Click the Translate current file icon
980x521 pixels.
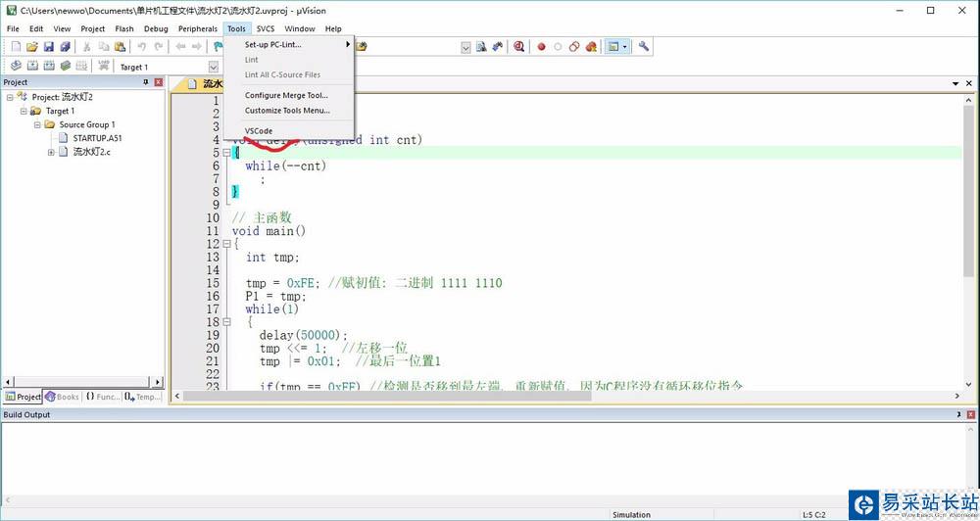pos(17,66)
